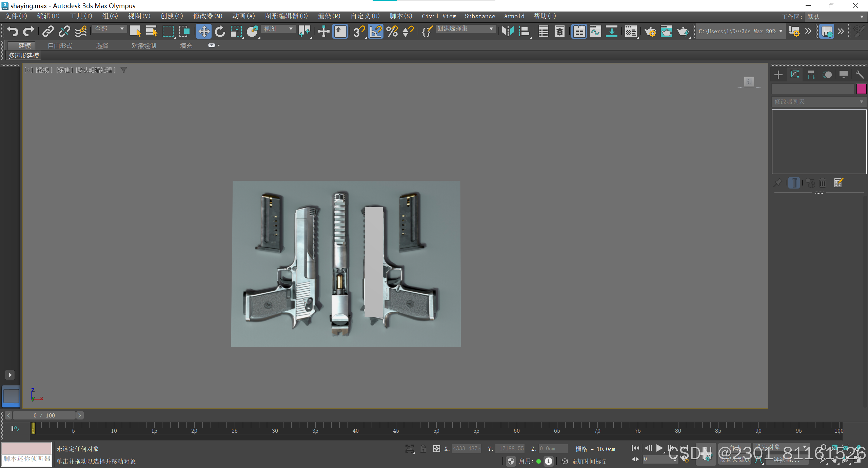868x468 pixels.
Task: Switch to the Hierarchy panel icon
Action: pyautogui.click(x=811, y=75)
